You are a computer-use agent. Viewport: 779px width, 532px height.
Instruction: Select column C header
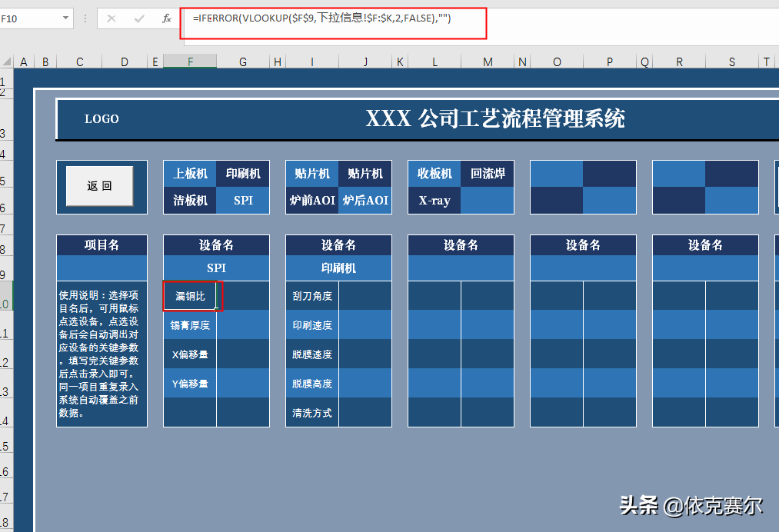(x=79, y=62)
